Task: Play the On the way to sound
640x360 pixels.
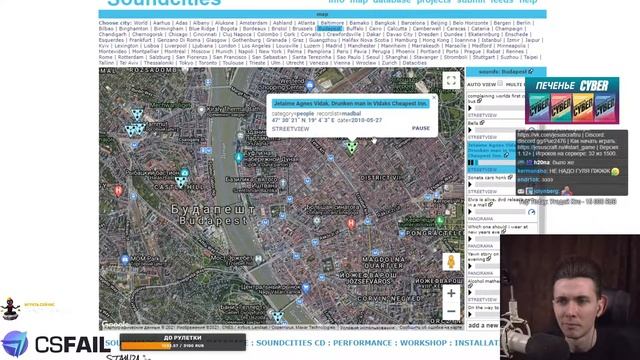Action: pos(470,314)
